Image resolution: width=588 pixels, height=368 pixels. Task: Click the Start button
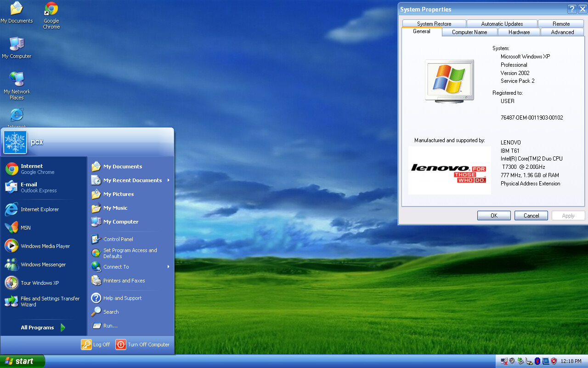click(x=22, y=361)
